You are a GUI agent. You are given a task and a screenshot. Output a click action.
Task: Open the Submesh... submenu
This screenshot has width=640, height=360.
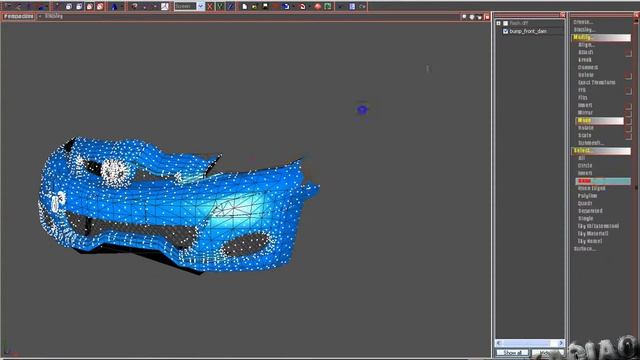[591, 143]
